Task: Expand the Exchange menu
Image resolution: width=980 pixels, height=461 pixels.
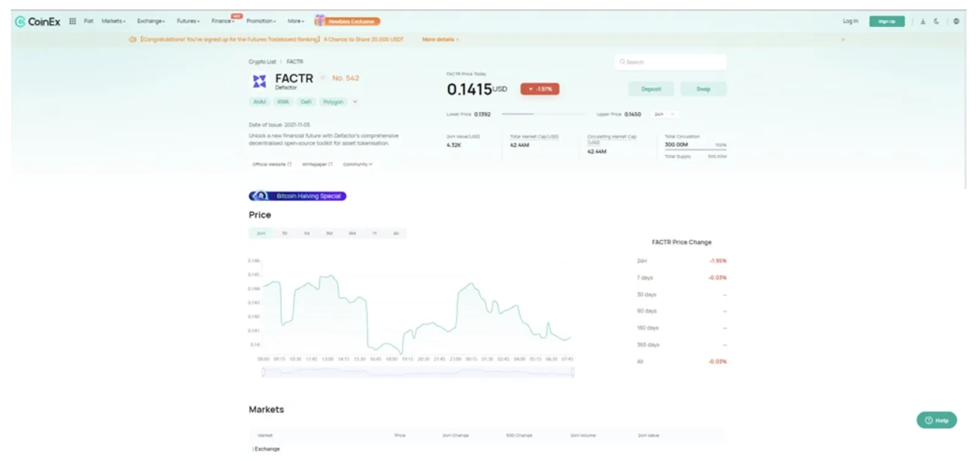Action: (151, 21)
